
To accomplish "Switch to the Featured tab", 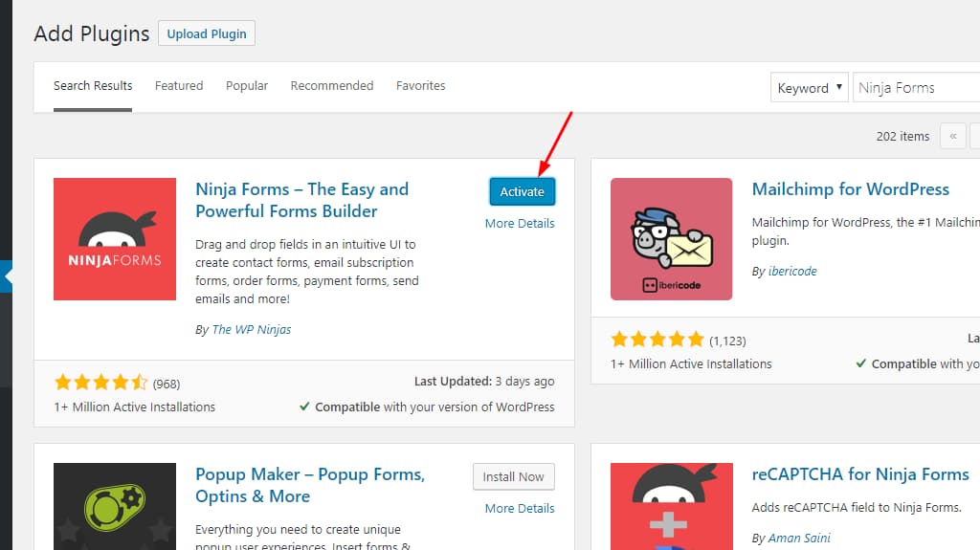I will tap(179, 86).
